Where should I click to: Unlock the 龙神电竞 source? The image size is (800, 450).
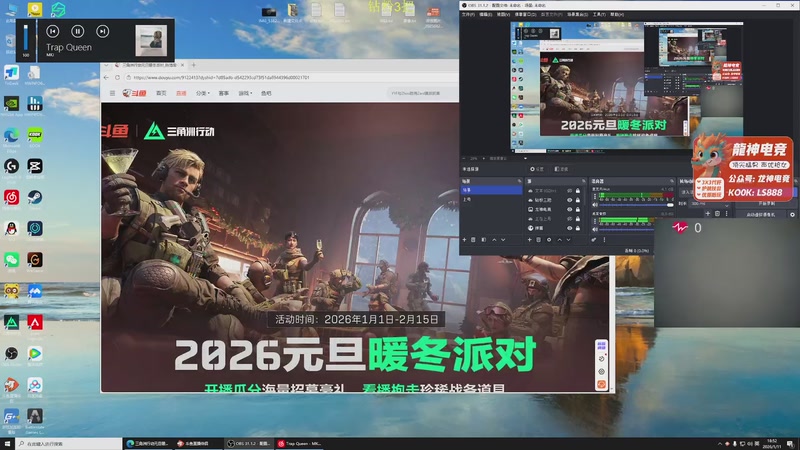pos(578,209)
